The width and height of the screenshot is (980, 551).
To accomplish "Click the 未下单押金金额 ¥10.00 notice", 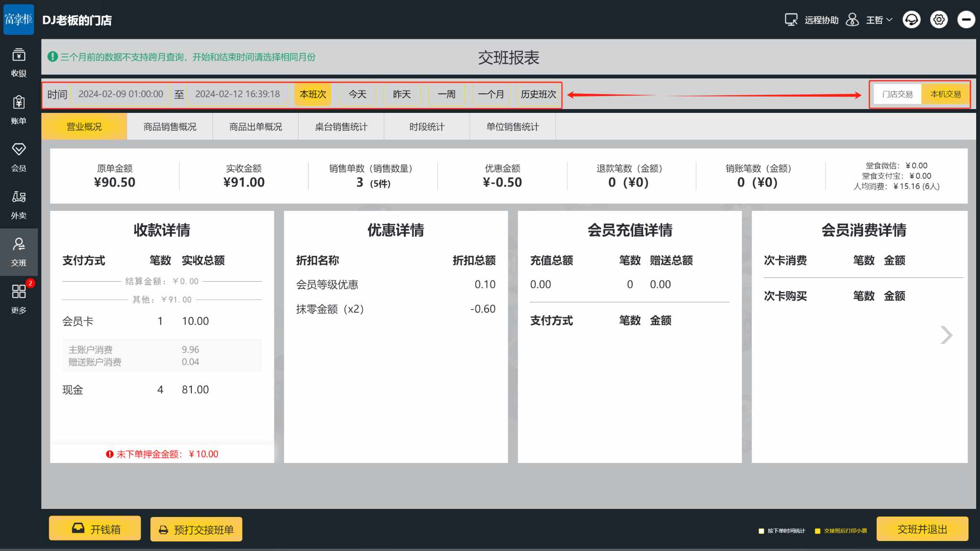I will [x=162, y=454].
